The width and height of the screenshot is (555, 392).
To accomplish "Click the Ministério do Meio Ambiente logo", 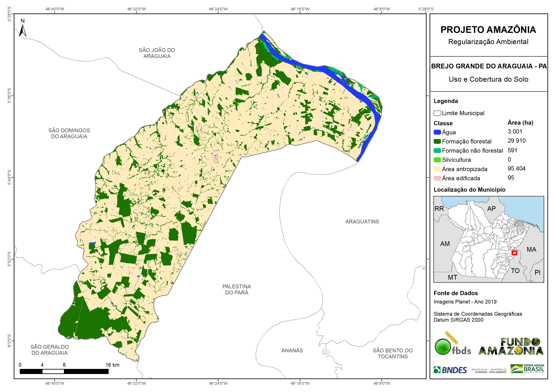I will point(498,371).
